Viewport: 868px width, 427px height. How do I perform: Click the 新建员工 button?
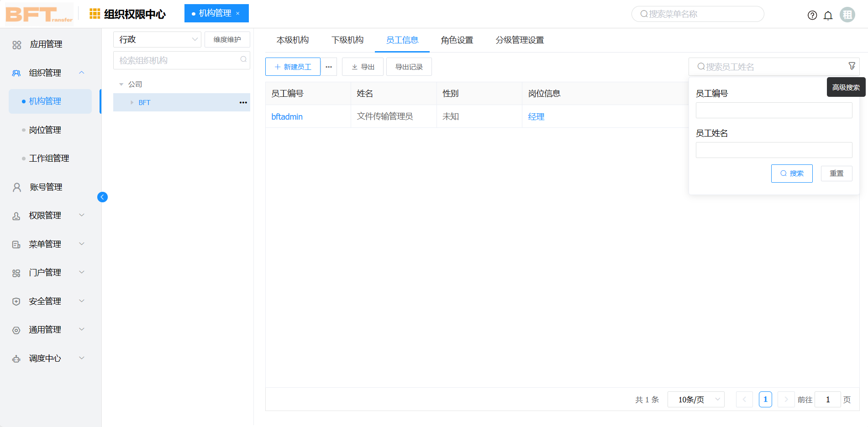(293, 67)
